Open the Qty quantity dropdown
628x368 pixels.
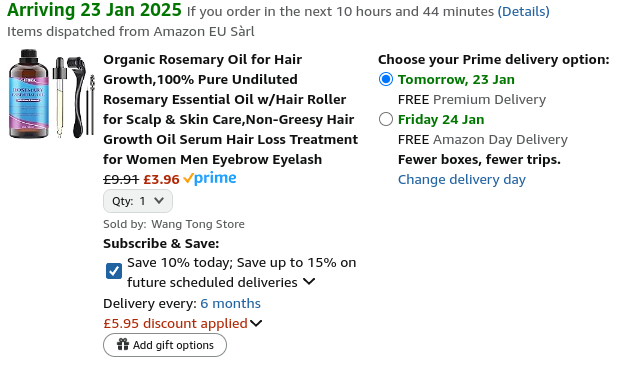138,201
